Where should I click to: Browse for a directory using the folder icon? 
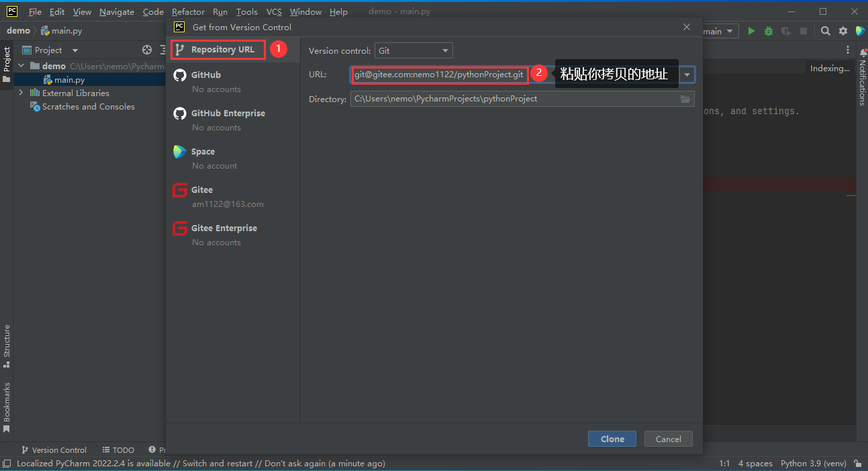coord(685,99)
